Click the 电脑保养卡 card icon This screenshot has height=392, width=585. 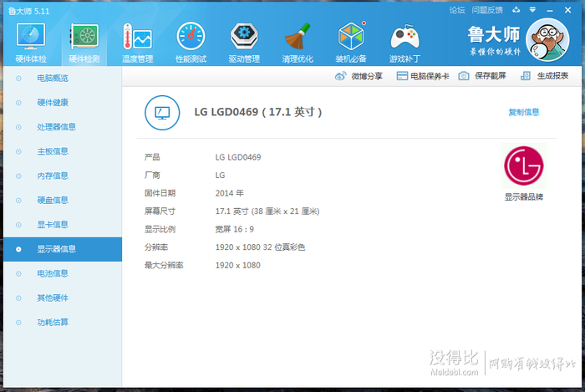click(x=402, y=76)
